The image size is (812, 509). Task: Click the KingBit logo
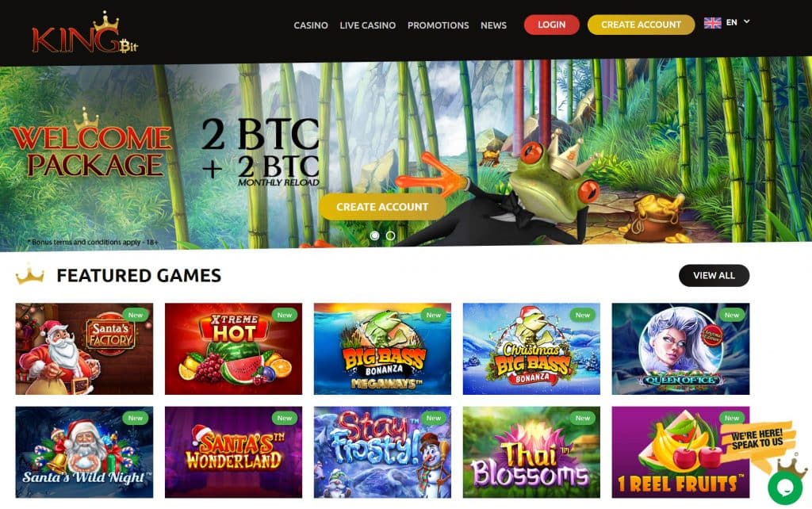pyautogui.click(x=85, y=33)
